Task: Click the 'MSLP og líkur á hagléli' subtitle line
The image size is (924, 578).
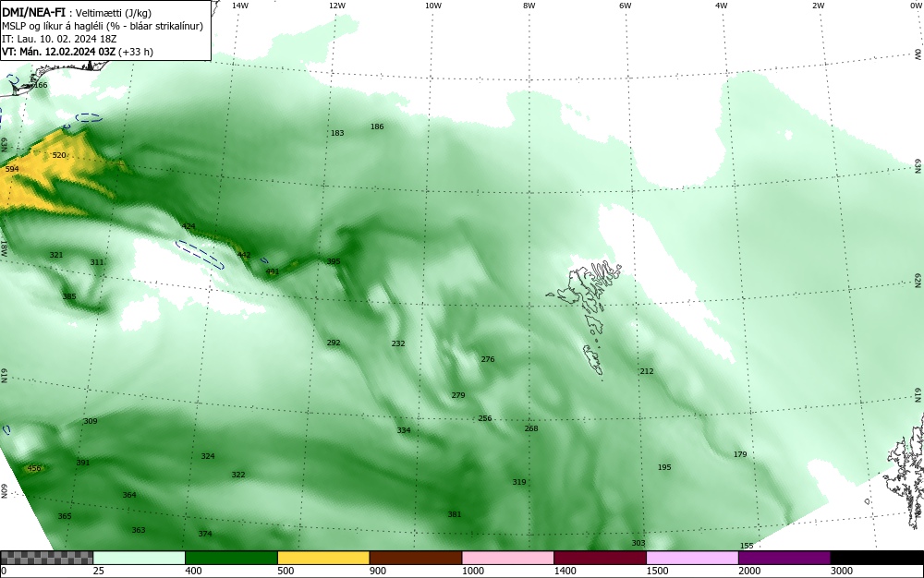Action: tap(103, 26)
